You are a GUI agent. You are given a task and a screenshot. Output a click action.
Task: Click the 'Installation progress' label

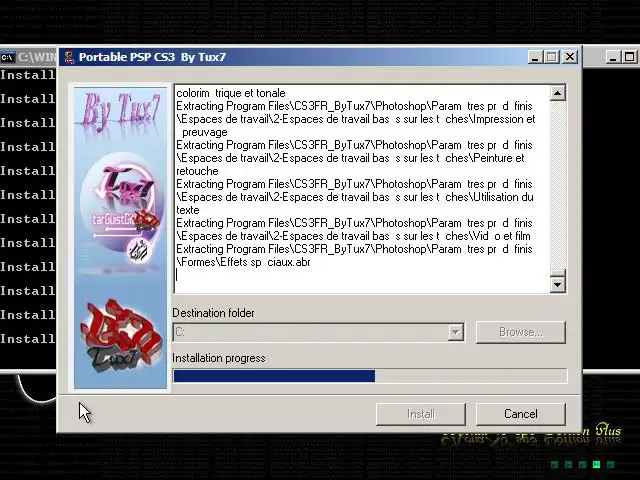tap(219, 358)
